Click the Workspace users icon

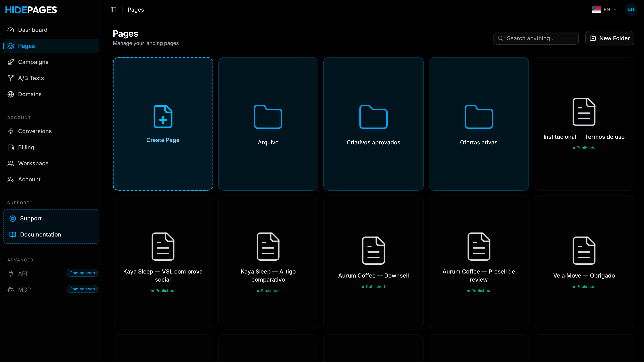(10, 163)
